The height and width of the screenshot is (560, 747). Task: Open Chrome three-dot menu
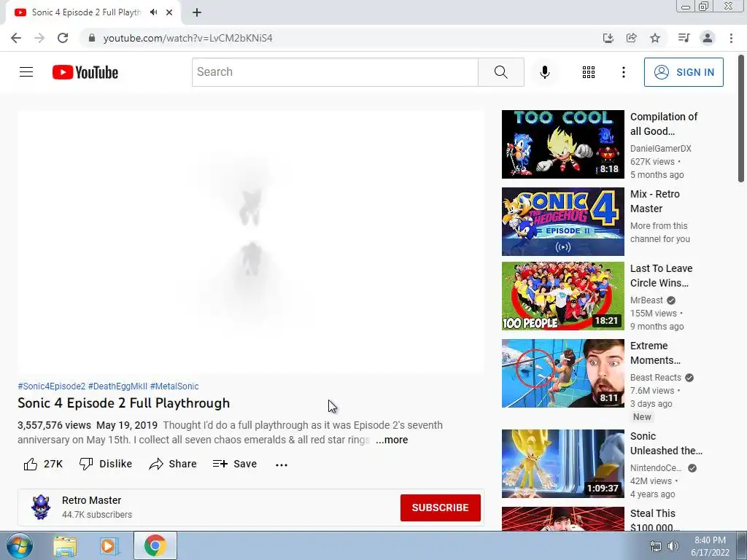[731, 38]
